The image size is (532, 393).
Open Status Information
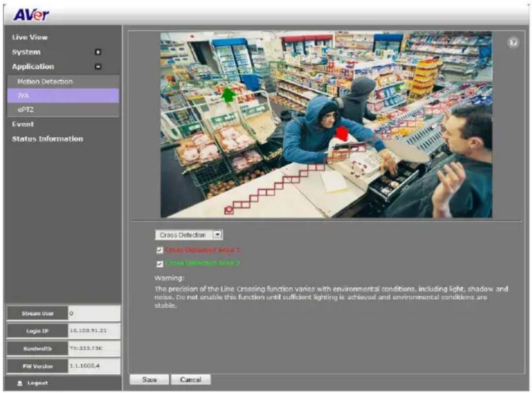click(x=47, y=139)
